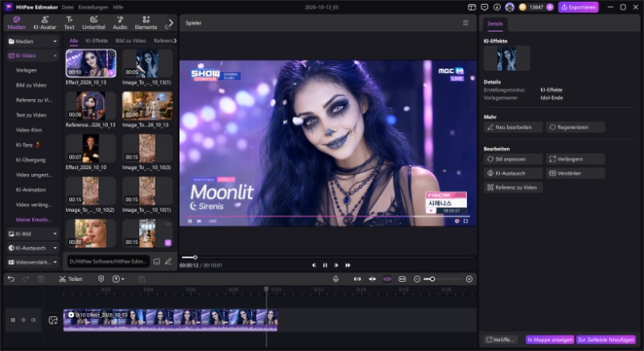Open the download center icon
The image size is (644, 351).
click(x=497, y=7)
